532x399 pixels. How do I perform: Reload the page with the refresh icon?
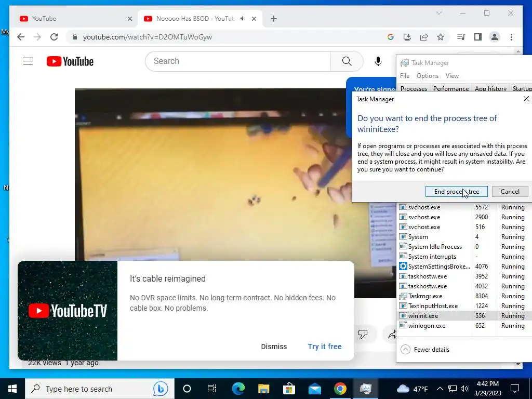click(x=54, y=37)
